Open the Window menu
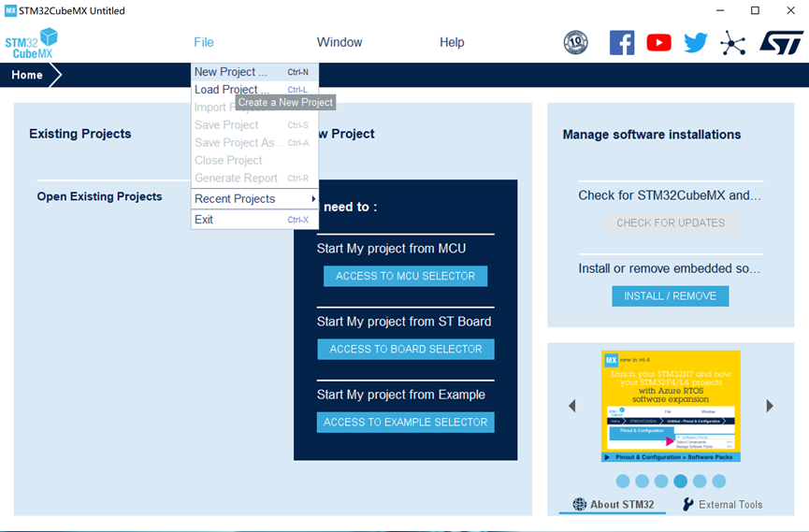809x532 pixels. (339, 42)
